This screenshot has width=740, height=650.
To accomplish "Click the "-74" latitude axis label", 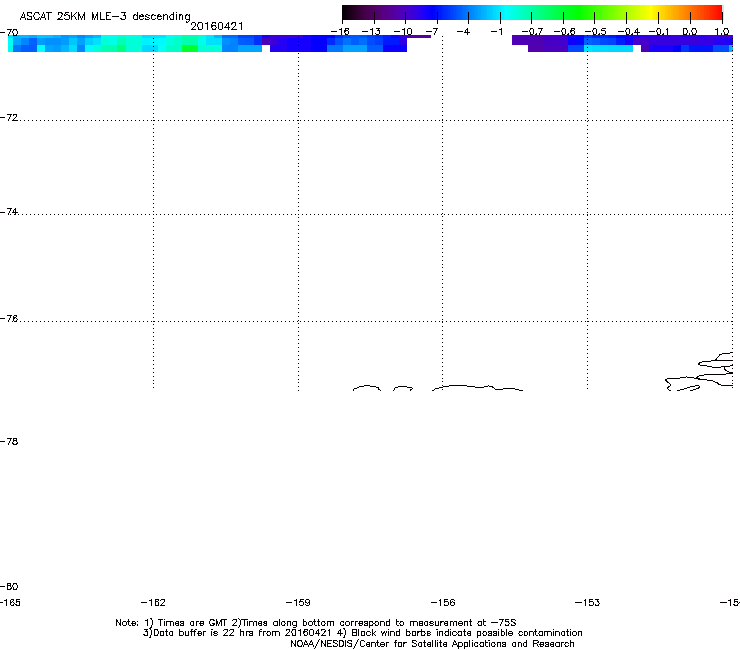I will 9,211.
